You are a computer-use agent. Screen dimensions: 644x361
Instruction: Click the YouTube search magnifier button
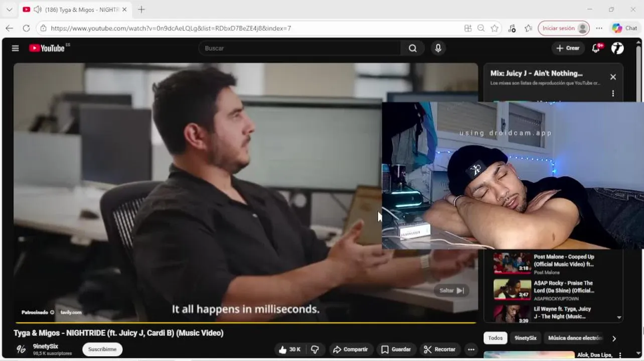pyautogui.click(x=412, y=48)
